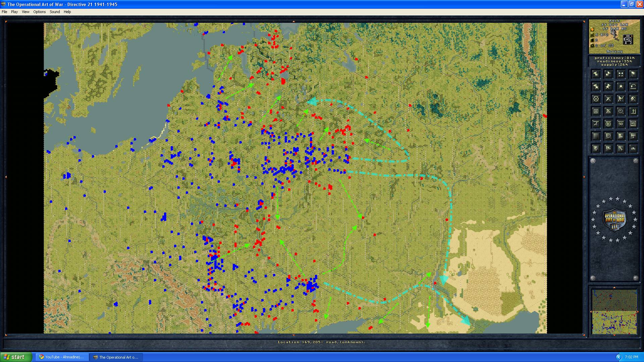Click the wrench report icon
Viewport: 644px width, 362px height.
click(621, 148)
